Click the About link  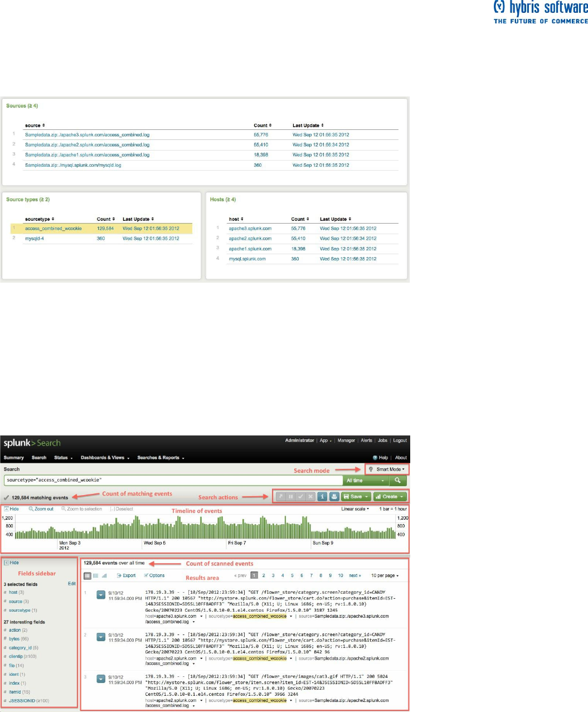[x=401, y=458]
